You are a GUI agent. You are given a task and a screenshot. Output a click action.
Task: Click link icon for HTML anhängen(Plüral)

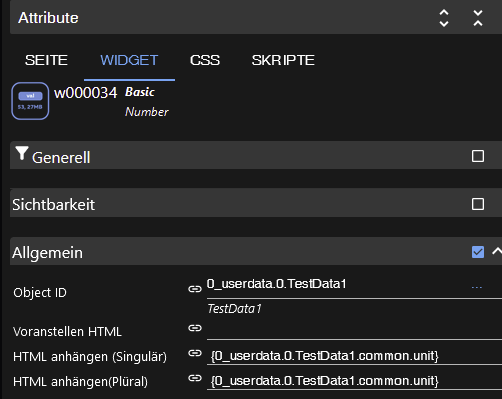pyautogui.click(x=195, y=378)
